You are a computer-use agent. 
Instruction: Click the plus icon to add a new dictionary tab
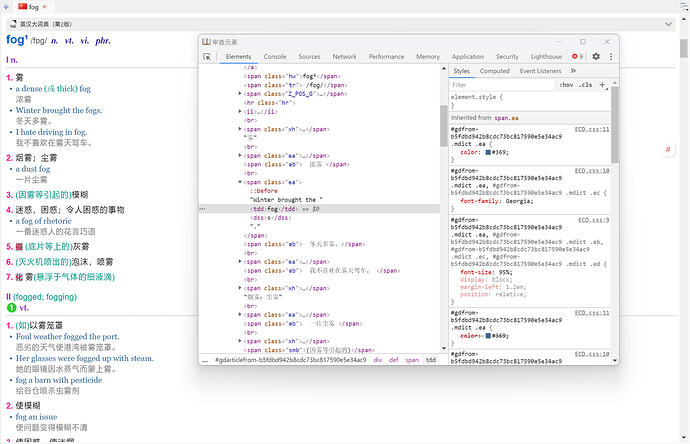tap(6, 7)
